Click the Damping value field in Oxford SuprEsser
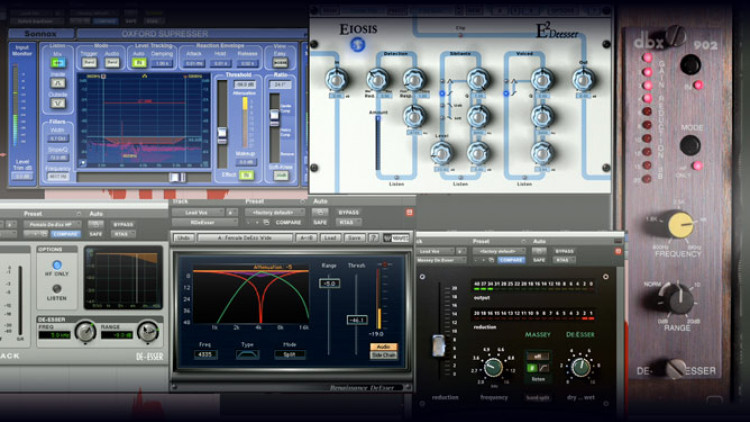The image size is (750, 422). click(x=162, y=63)
